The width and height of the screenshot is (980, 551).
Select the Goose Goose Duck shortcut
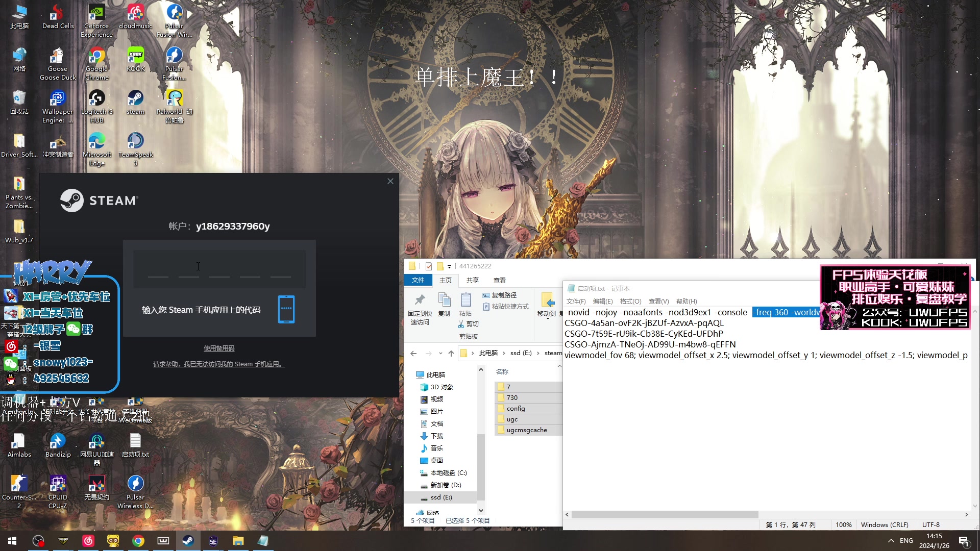[x=58, y=64]
